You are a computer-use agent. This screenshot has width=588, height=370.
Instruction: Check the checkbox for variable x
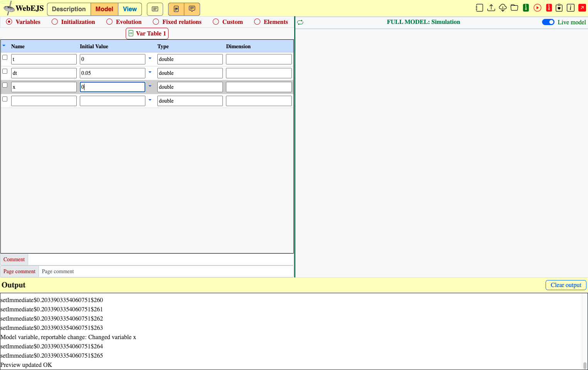click(5, 85)
